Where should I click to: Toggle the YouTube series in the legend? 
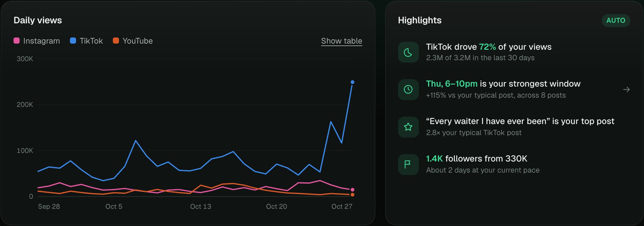(133, 41)
